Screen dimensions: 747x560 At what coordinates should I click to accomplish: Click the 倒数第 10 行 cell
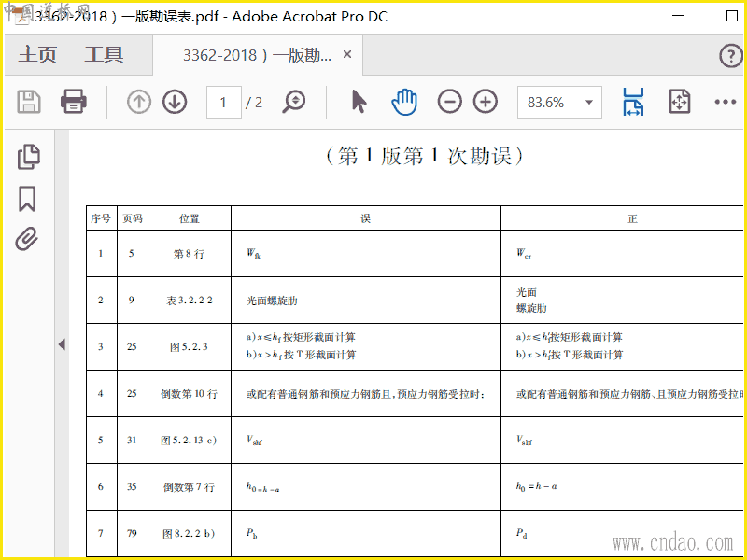[x=190, y=394]
